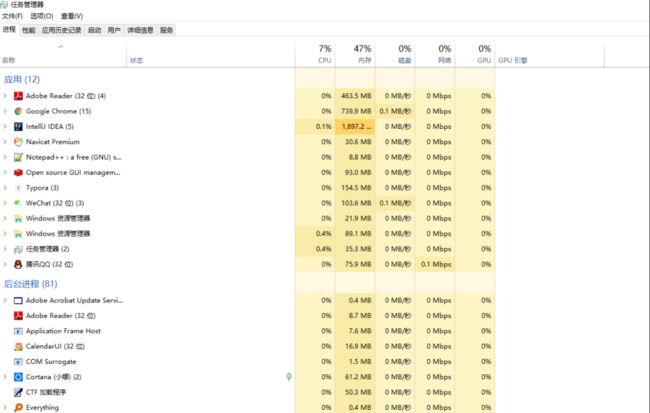Image resolution: width=650 pixels, height=413 pixels.
Task: Click the 739.9 MB memory cell for Chrome
Action: point(355,112)
